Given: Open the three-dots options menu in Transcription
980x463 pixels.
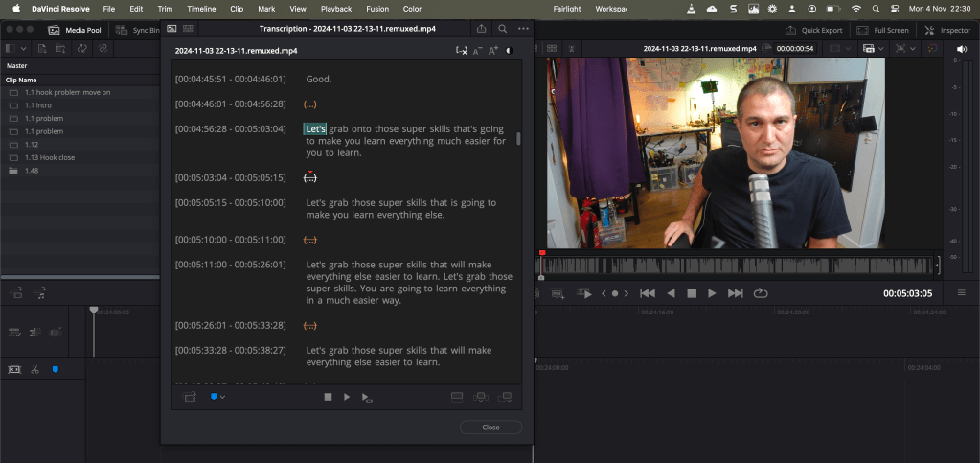Looking at the screenshot, I should coord(523,29).
